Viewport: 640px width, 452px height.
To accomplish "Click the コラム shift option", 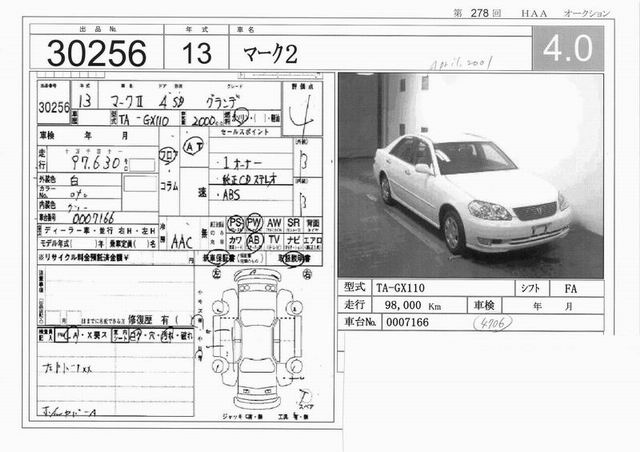I will pos(169,186).
